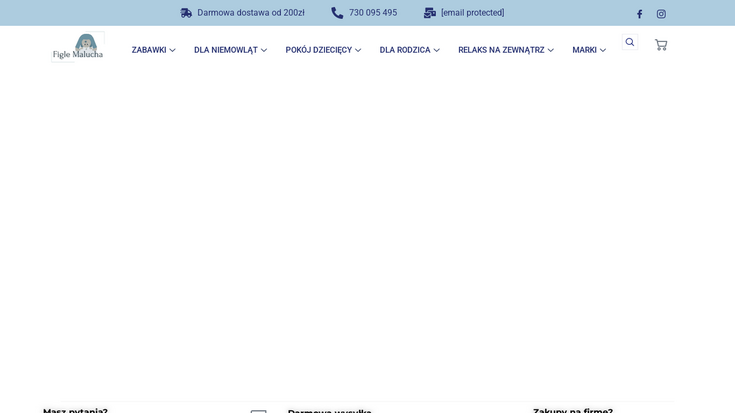
Task: Expand the Zabawki chevron arrow
Action: pyautogui.click(x=172, y=50)
